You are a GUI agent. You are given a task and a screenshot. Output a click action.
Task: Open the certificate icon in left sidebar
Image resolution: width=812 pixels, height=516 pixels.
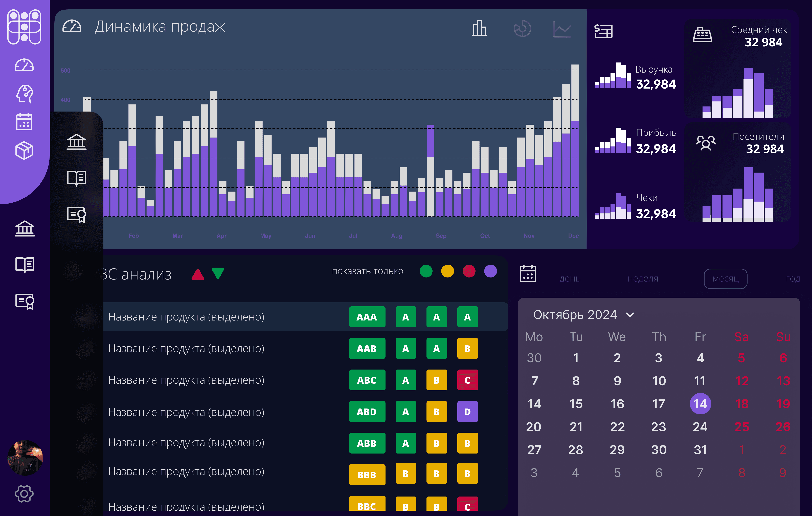pyautogui.click(x=25, y=301)
